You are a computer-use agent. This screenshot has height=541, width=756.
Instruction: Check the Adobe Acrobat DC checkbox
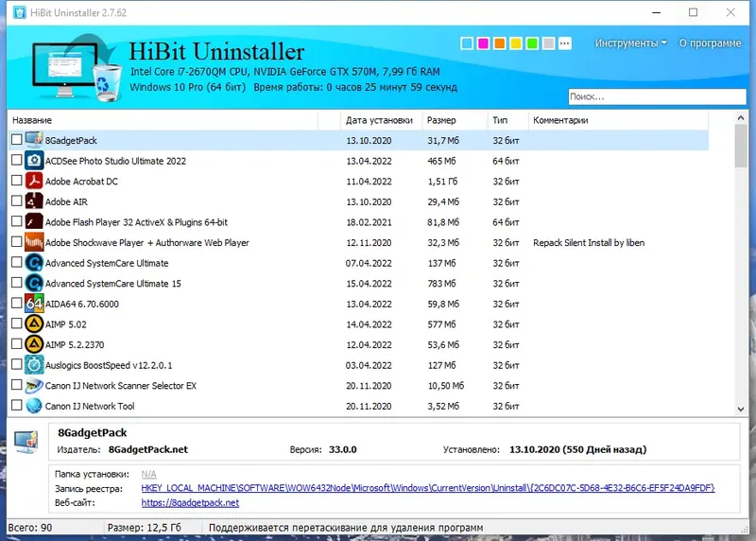coord(16,180)
